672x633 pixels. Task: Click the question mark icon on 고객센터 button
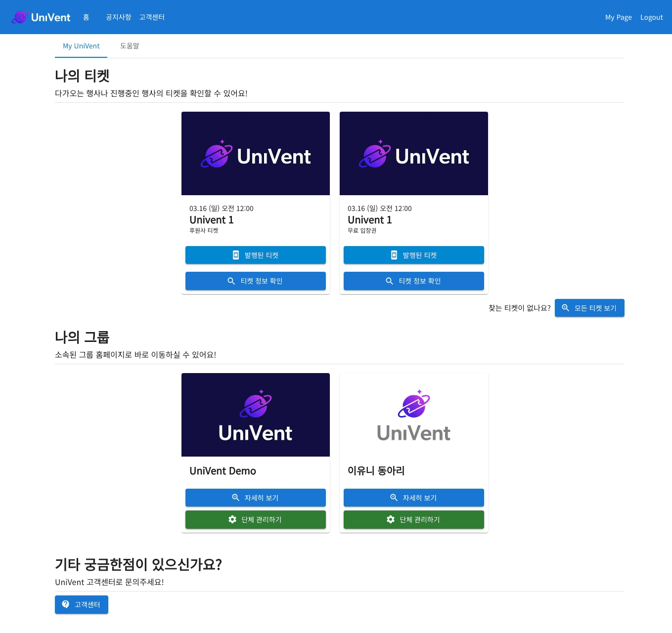click(x=66, y=604)
